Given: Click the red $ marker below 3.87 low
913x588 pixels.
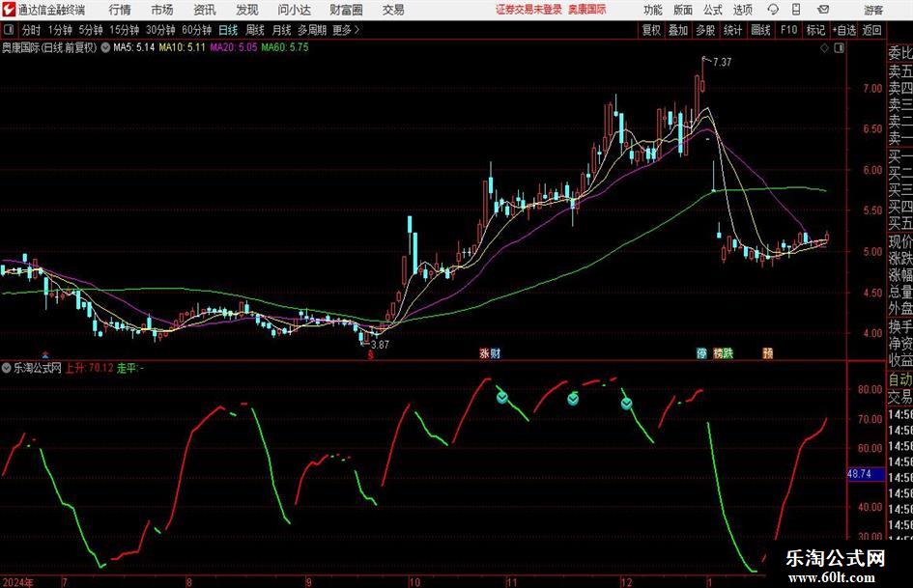Looking at the screenshot, I should (370, 354).
